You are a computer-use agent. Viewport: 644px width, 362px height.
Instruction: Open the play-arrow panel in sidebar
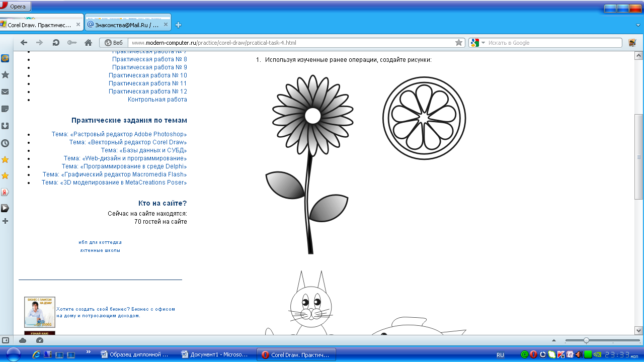tap(5, 208)
